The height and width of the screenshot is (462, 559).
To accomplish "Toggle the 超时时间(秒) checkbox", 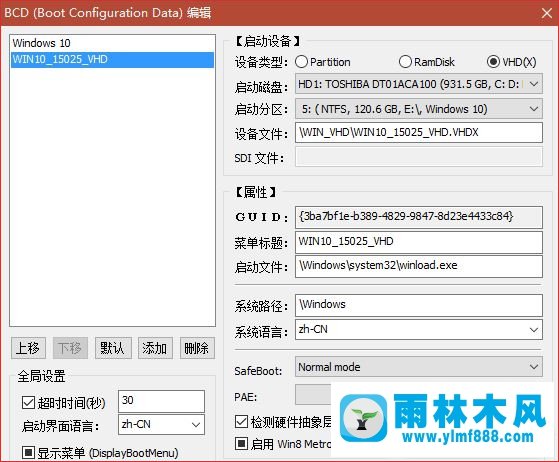I will (28, 403).
